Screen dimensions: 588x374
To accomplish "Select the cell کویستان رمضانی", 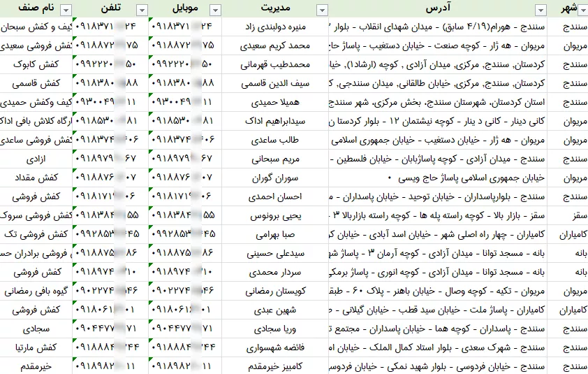I will [275, 291].
